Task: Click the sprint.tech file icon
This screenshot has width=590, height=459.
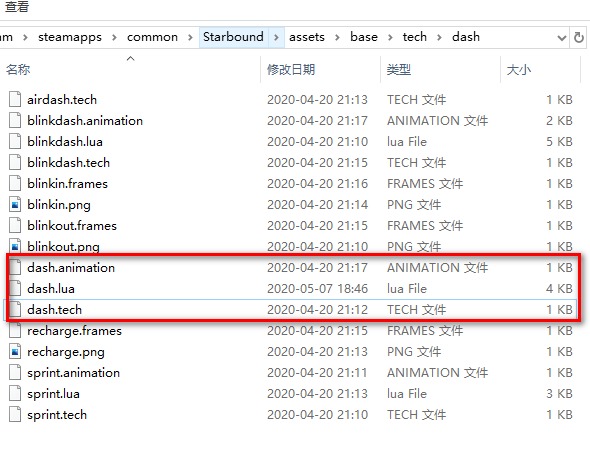Action: (x=15, y=415)
